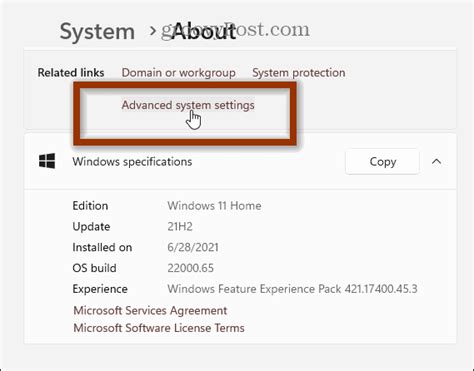Select the installed date 6/28/2021
Viewport: 474px width, 371px height.
193,247
